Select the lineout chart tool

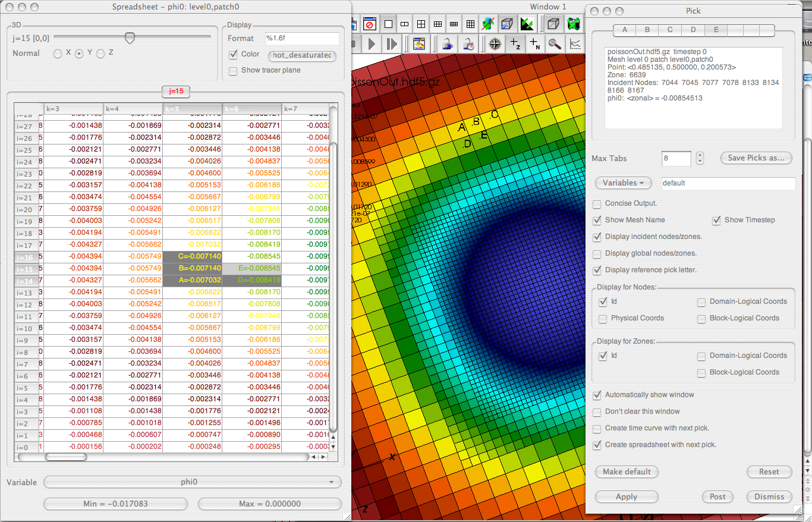(x=575, y=43)
